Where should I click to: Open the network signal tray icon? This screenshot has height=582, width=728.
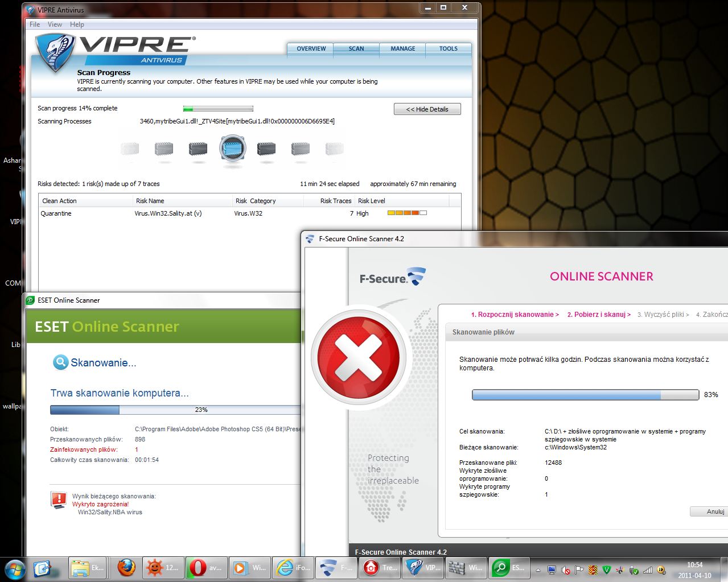click(x=647, y=570)
